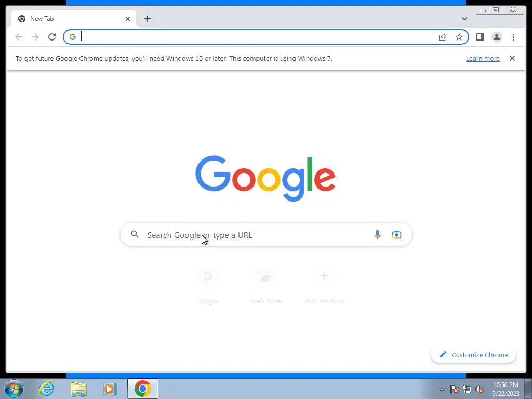Click the update notice text
The height and width of the screenshot is (399, 532).
point(174,58)
